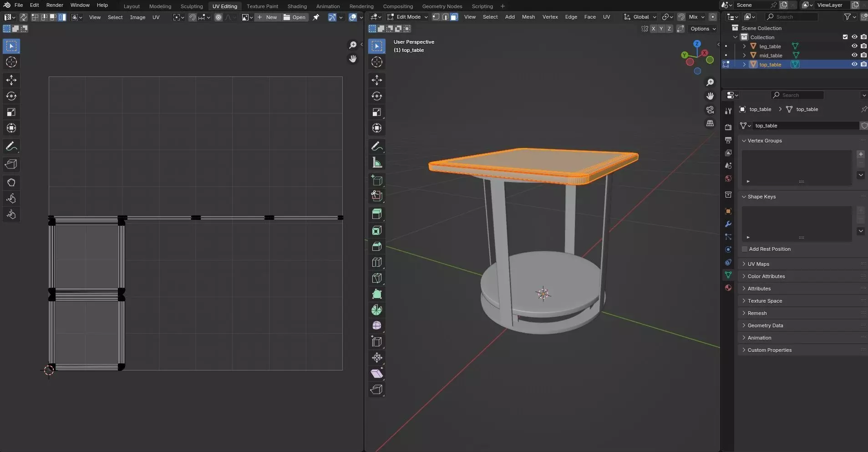The height and width of the screenshot is (452, 868).
Task: Select the UV editor Rip Region tool
Action: (11, 164)
